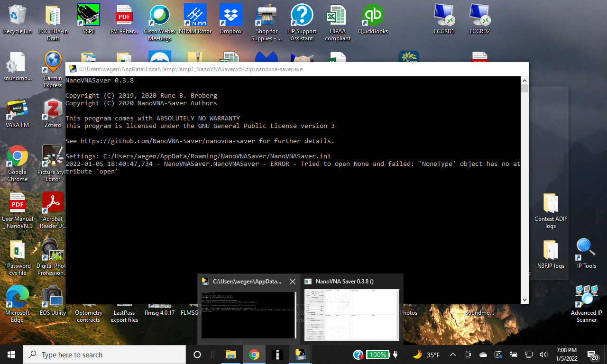The width and height of the screenshot is (607, 364).
Task: Show hidden system tray icons
Action: (x=453, y=355)
